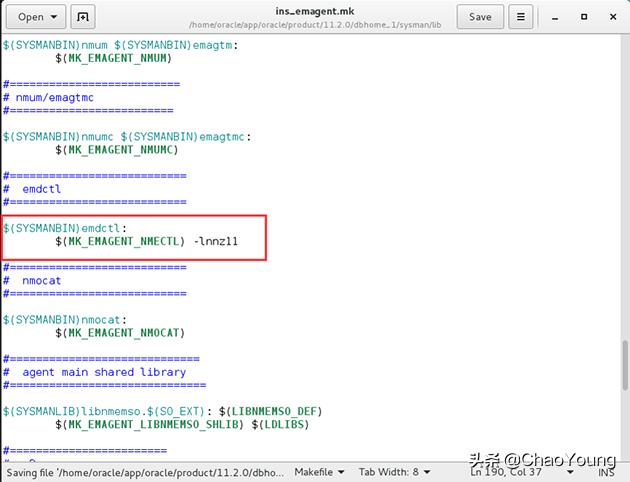Image resolution: width=630 pixels, height=482 pixels.
Task: Click the $(SYSMANBIN)nmocat: target line
Action: coord(65,320)
